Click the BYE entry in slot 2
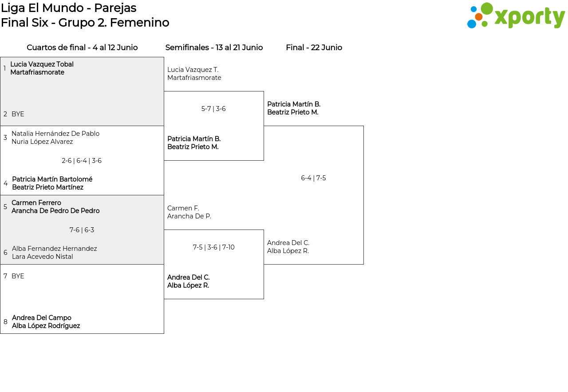The width and height of the screenshot is (568, 392). pos(18,114)
